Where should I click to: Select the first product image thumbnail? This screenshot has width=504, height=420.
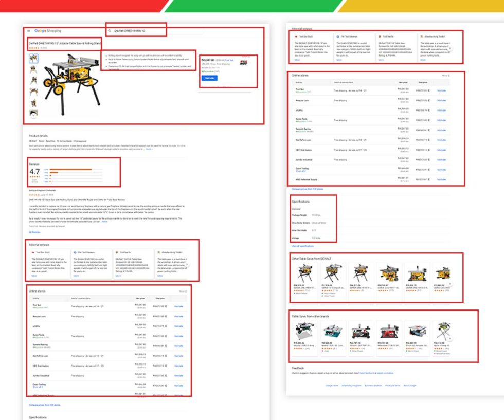[x=33, y=58]
